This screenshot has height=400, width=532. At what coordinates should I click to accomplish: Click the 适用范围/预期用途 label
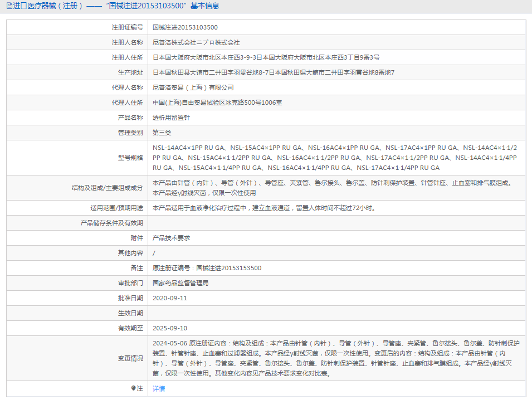tap(117, 208)
